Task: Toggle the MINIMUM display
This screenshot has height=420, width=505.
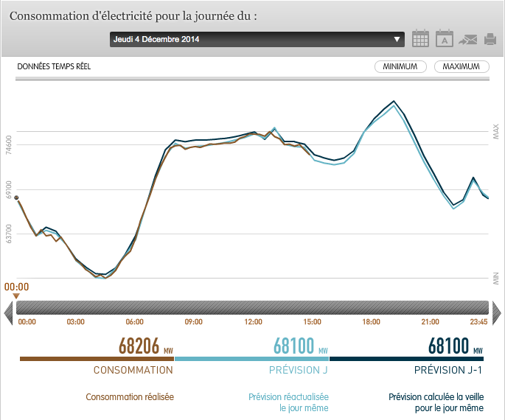Action: [x=400, y=67]
